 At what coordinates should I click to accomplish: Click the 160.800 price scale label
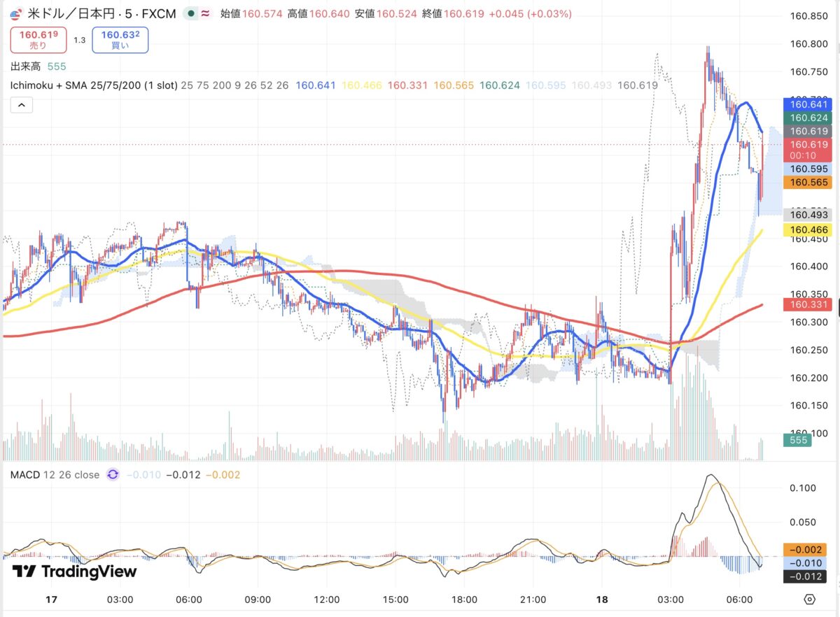808,44
